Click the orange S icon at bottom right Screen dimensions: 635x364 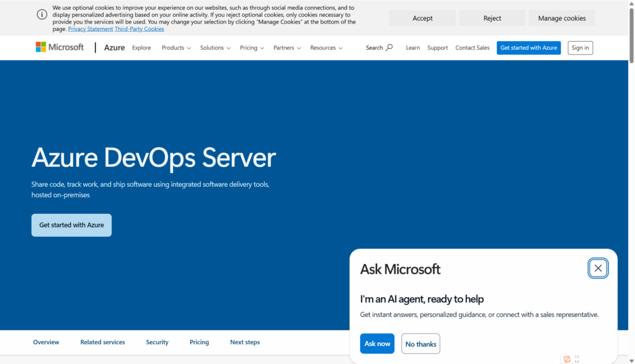pyautogui.click(x=567, y=359)
